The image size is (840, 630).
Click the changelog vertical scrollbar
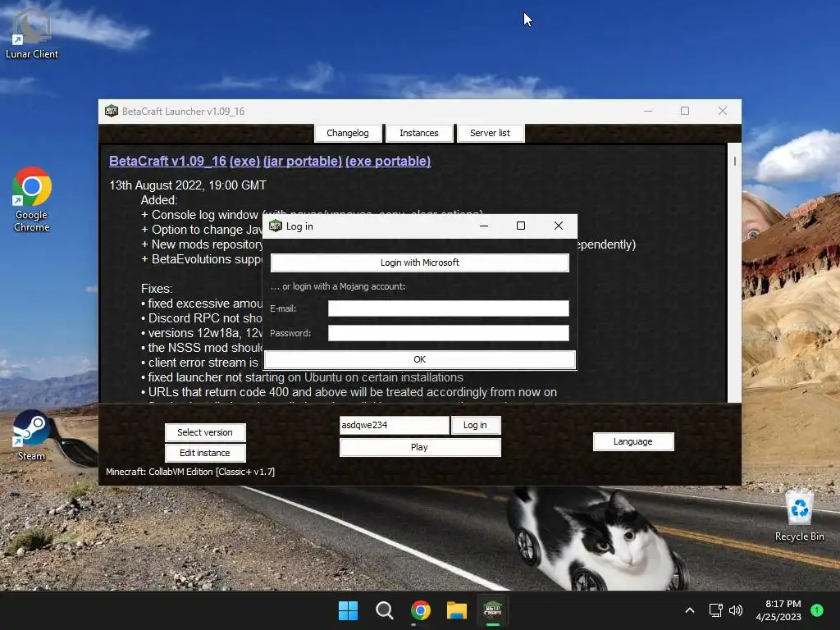(734, 272)
